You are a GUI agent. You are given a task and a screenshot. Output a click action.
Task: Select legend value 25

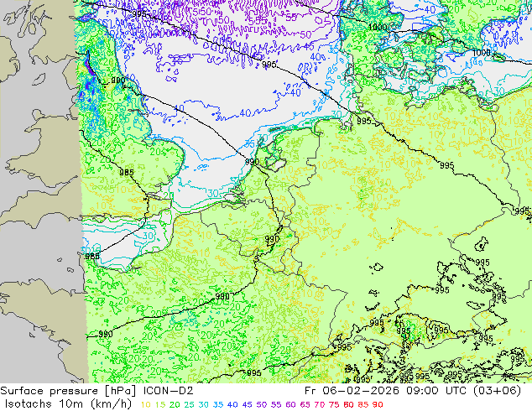(x=189, y=404)
